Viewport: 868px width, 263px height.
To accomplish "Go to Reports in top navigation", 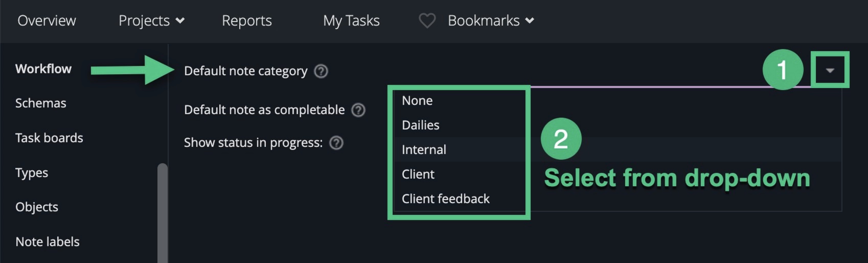I will 247,21.
